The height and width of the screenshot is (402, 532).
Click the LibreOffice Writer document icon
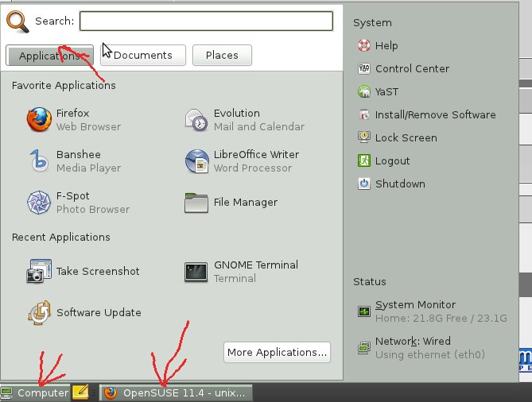[196, 161]
